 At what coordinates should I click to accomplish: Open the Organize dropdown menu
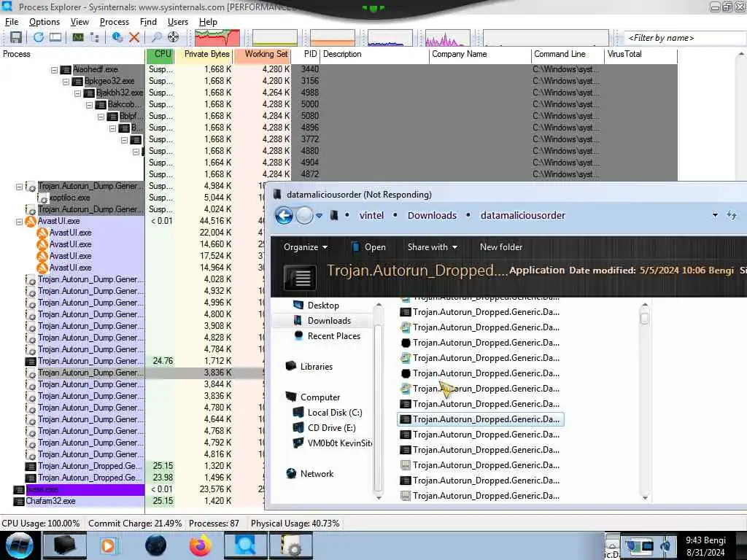[306, 247]
